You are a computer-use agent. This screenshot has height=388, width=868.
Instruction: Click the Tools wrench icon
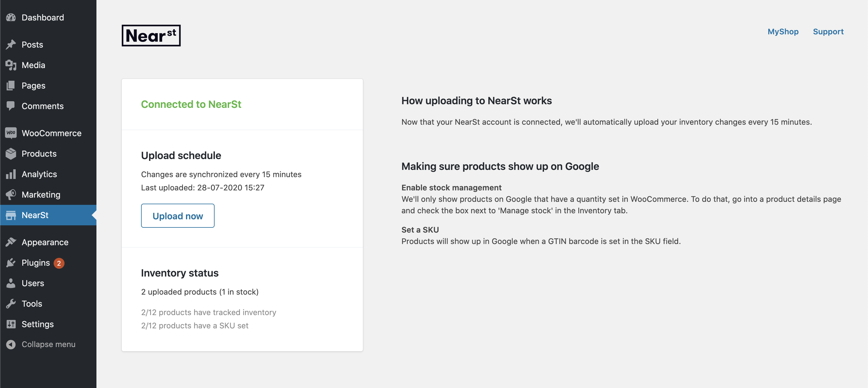pyautogui.click(x=11, y=303)
